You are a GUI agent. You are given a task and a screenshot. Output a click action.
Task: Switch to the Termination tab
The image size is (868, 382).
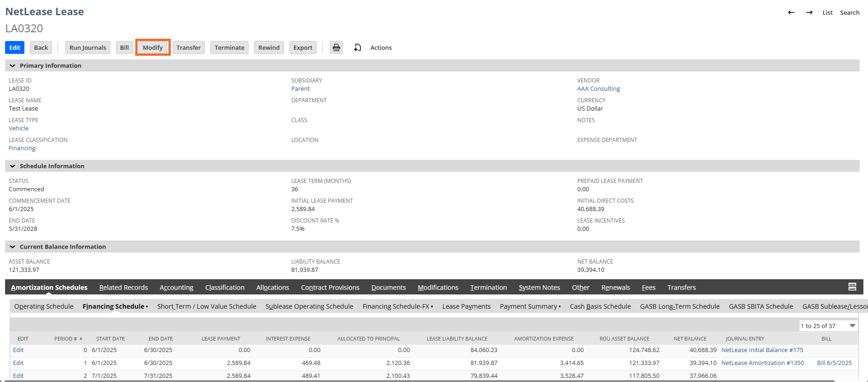[488, 287]
